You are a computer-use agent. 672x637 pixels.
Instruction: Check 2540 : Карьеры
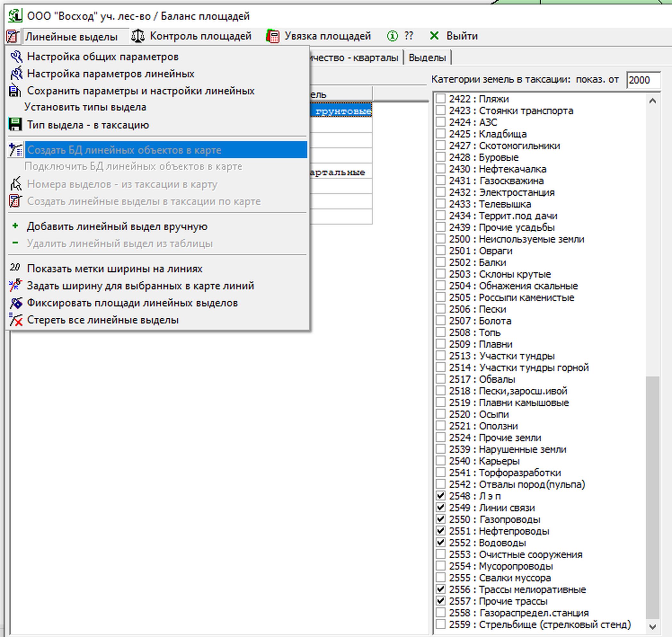click(440, 461)
